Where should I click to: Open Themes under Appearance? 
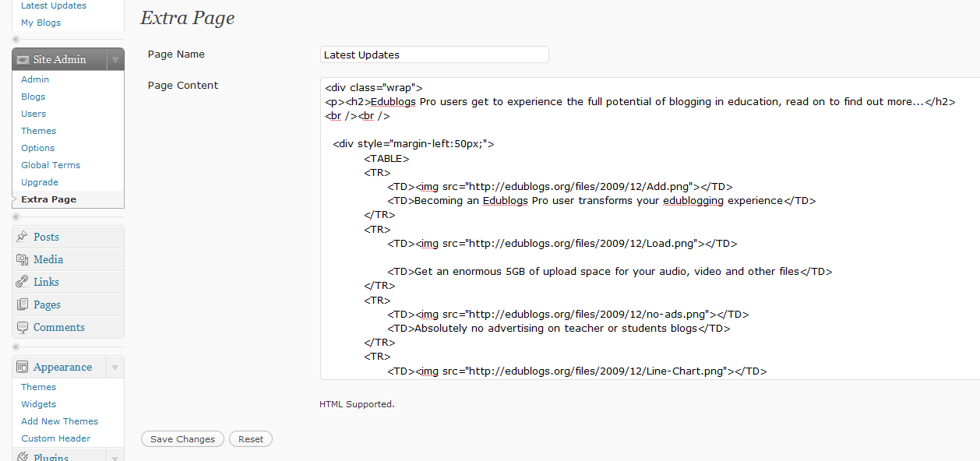point(39,387)
